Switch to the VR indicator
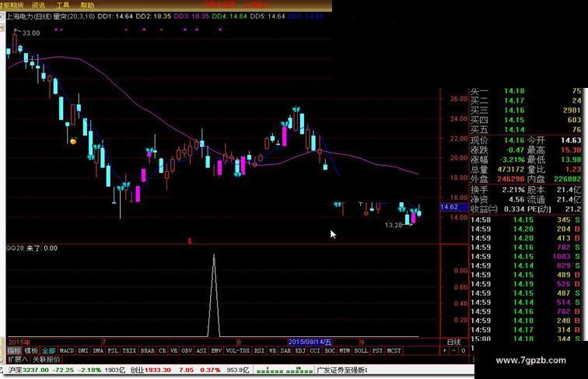Image resolution: width=588 pixels, height=379 pixels. coord(173,350)
